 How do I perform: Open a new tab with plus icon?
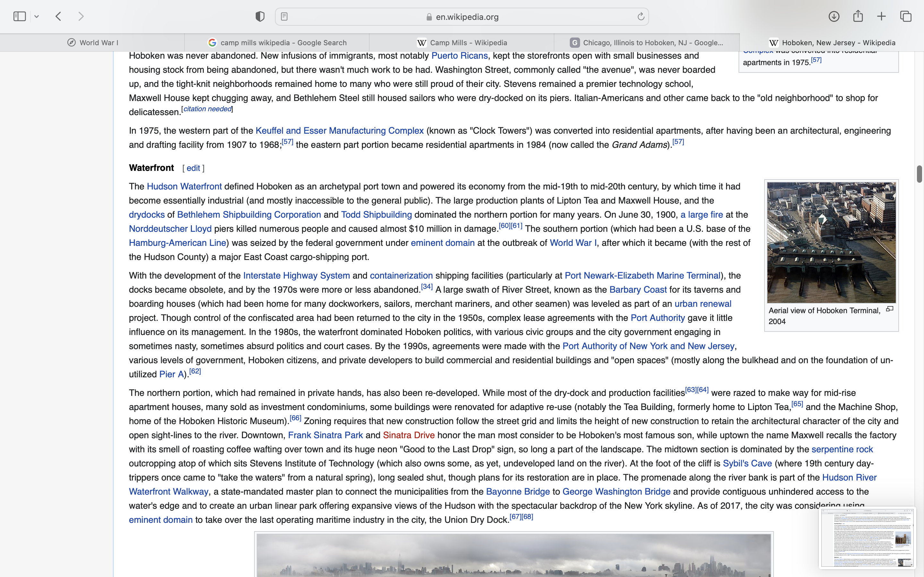(882, 16)
